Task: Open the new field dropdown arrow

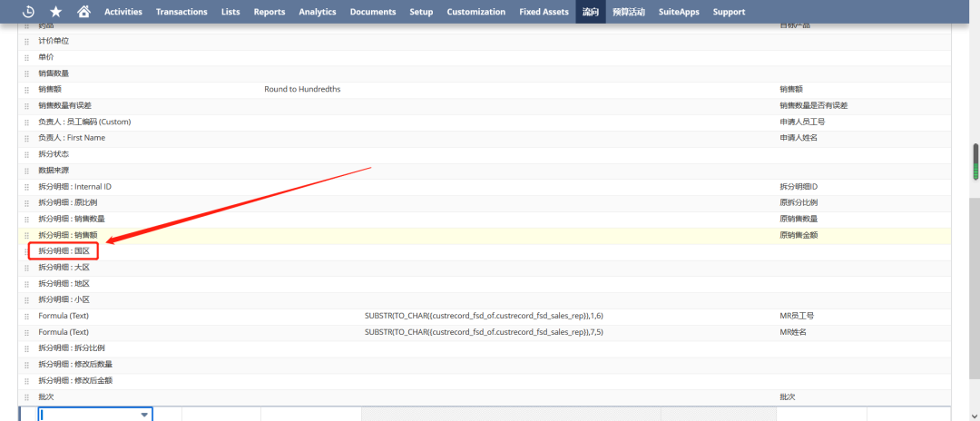Action: 144,415
